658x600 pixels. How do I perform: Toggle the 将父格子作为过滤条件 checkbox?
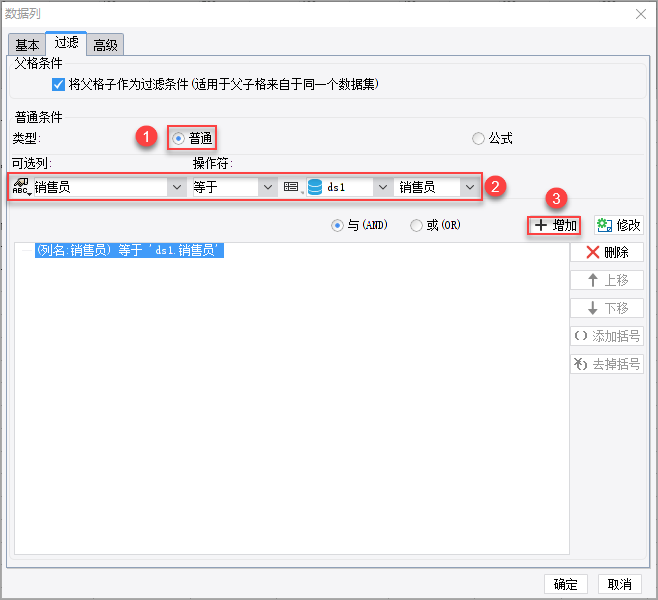[x=58, y=84]
